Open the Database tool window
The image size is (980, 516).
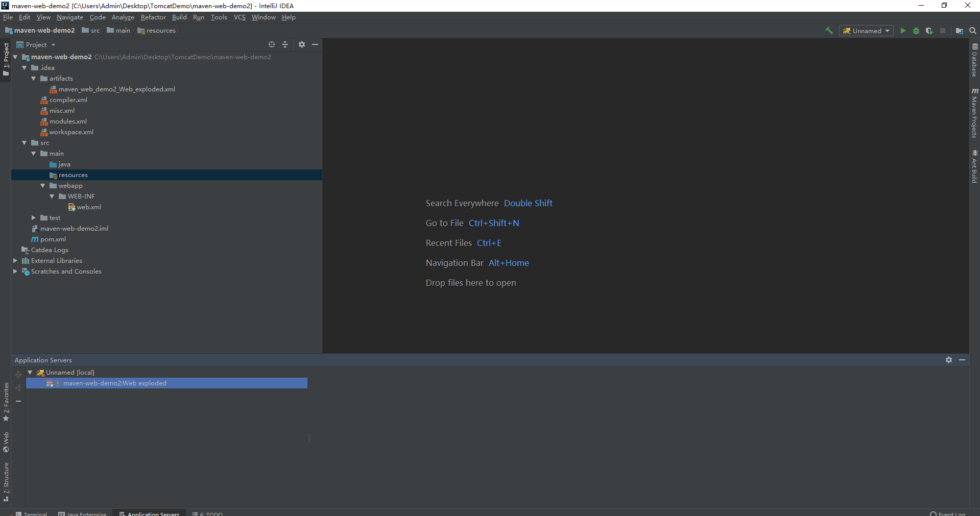[974, 61]
